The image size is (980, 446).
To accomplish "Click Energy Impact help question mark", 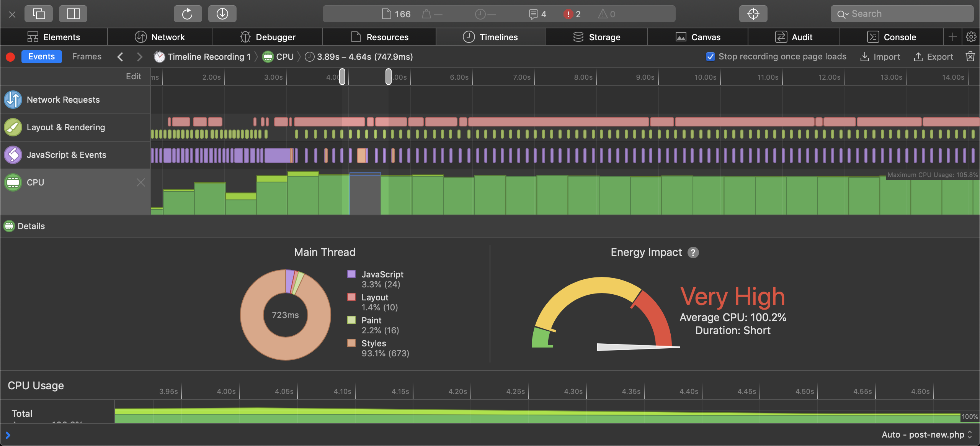I will pyautogui.click(x=693, y=253).
